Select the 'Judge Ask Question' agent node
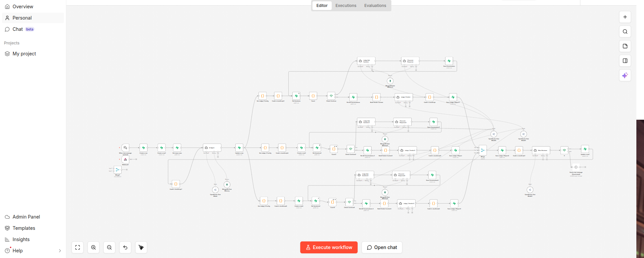The width and height of the screenshot is (644, 258). [366, 61]
